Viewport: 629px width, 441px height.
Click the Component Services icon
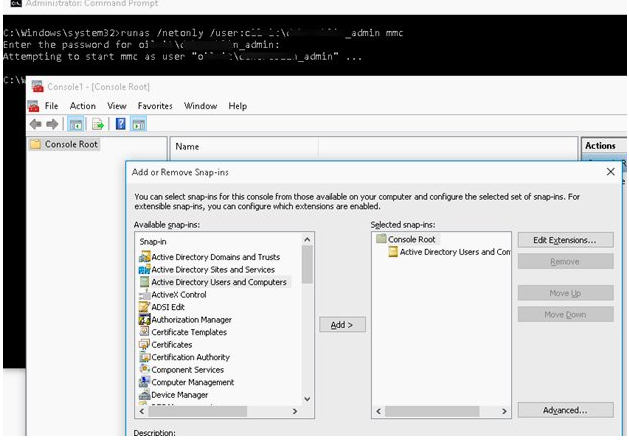144,369
